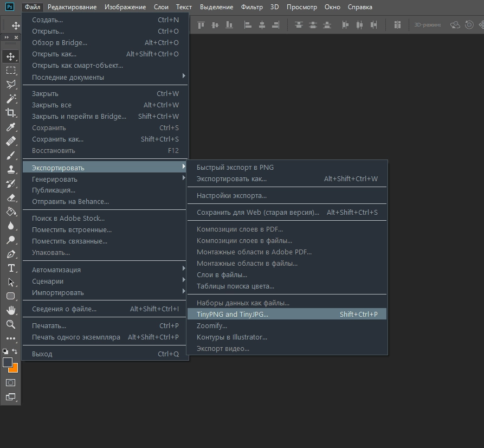The image size is (484, 448).
Task: Click the 3D roll camera icon
Action: (469, 25)
